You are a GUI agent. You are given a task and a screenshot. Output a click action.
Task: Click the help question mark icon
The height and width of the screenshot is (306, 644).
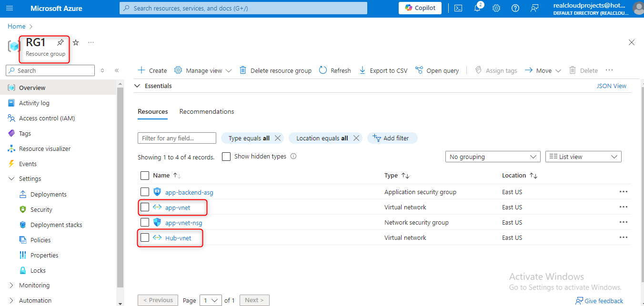pos(515,8)
